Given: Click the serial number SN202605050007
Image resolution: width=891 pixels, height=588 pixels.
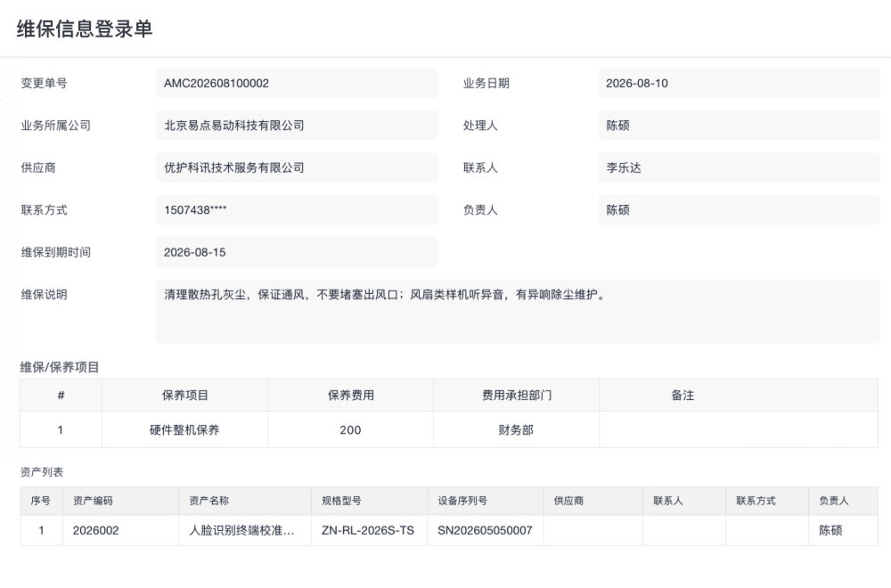Looking at the screenshot, I should tap(485, 531).
